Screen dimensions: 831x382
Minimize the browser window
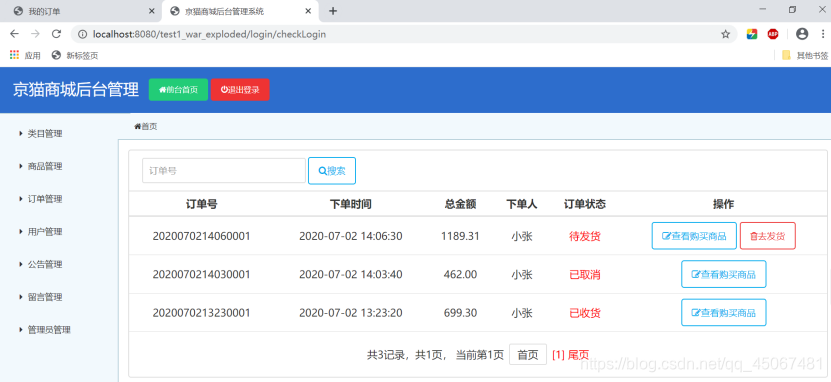point(763,9)
